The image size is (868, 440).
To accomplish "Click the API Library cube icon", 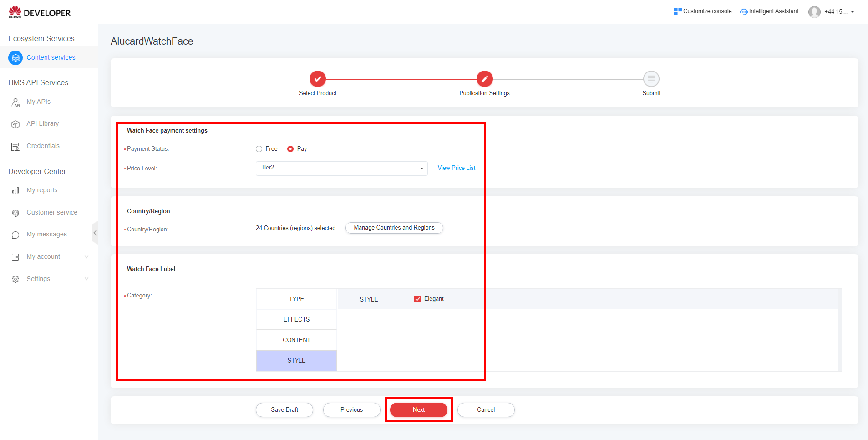I will pos(15,124).
